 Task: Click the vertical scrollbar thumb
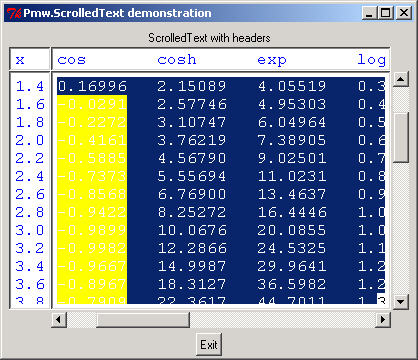(x=401, y=138)
